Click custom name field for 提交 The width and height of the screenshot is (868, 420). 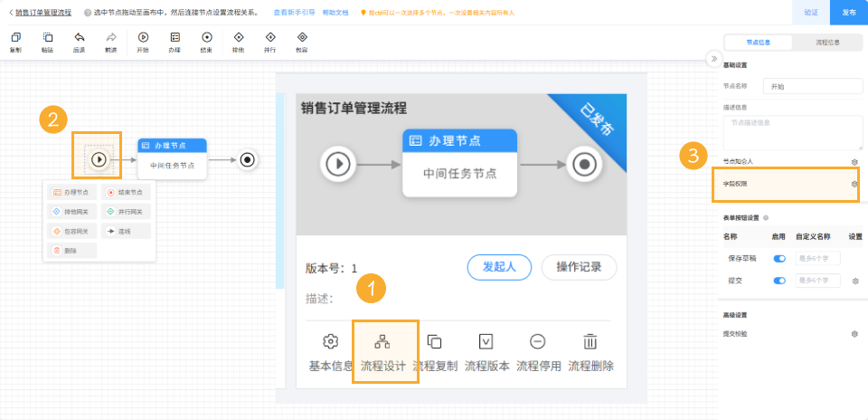[x=817, y=281]
